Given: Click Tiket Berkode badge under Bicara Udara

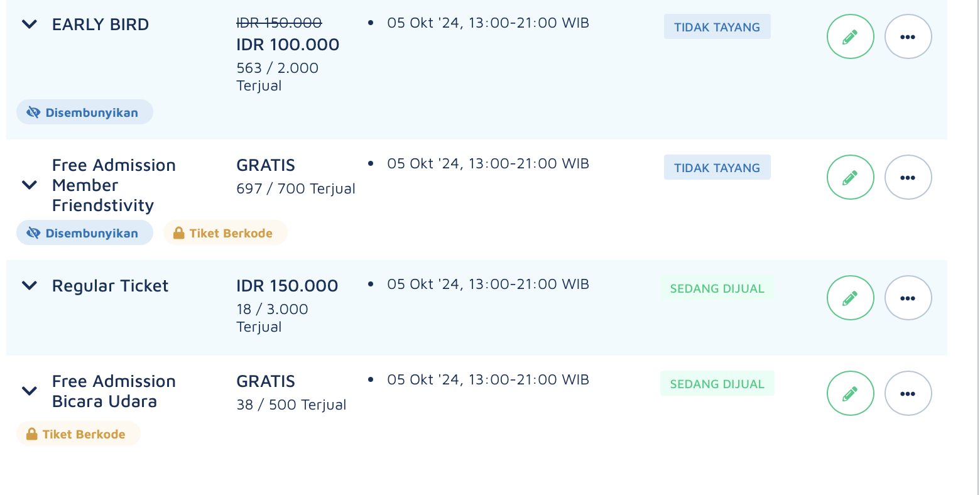Looking at the screenshot, I should pos(79,433).
